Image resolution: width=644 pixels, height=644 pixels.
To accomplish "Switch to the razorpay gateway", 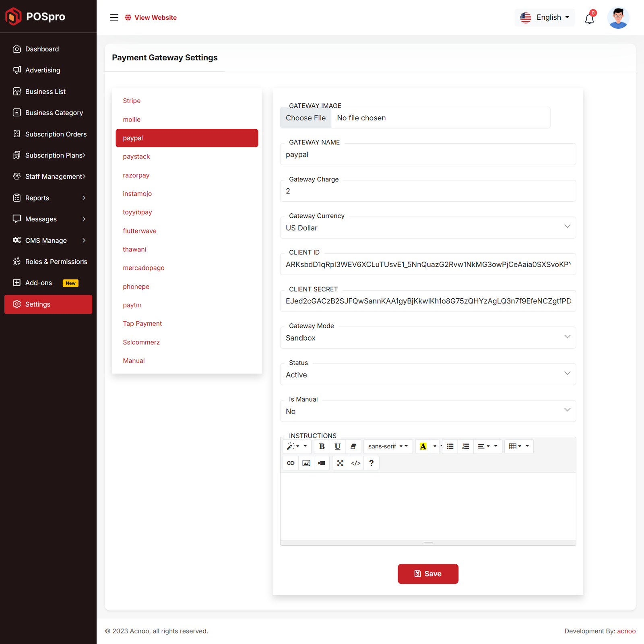I will pyautogui.click(x=136, y=175).
